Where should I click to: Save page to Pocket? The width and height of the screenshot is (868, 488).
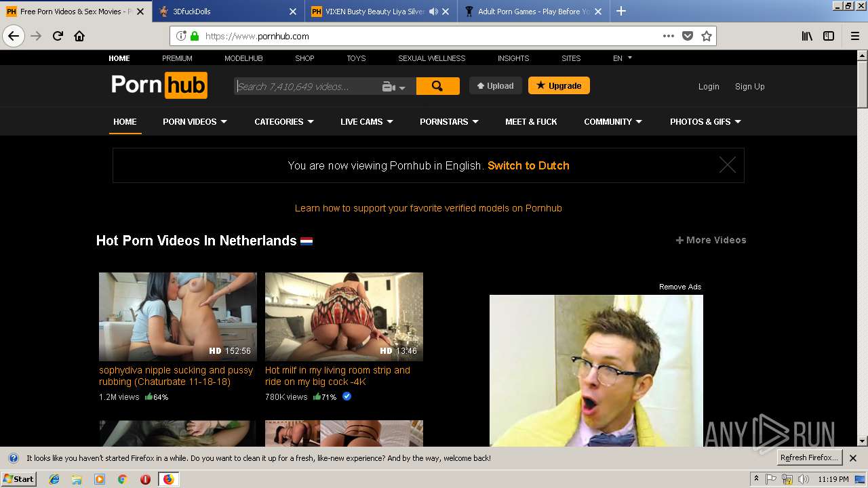click(x=688, y=36)
